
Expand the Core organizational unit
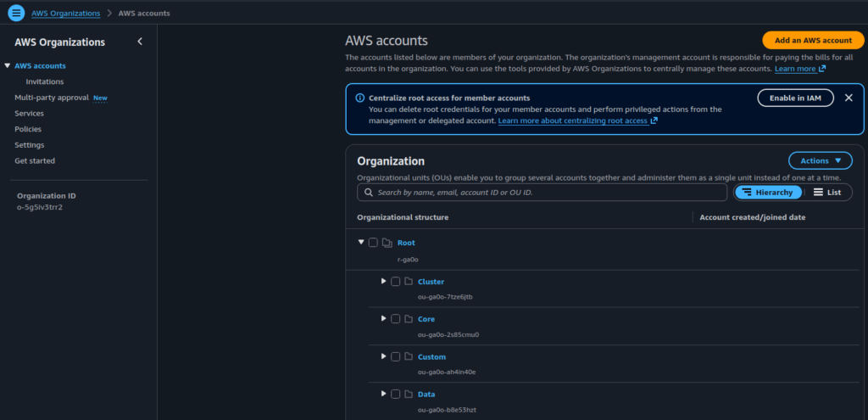[x=383, y=318]
